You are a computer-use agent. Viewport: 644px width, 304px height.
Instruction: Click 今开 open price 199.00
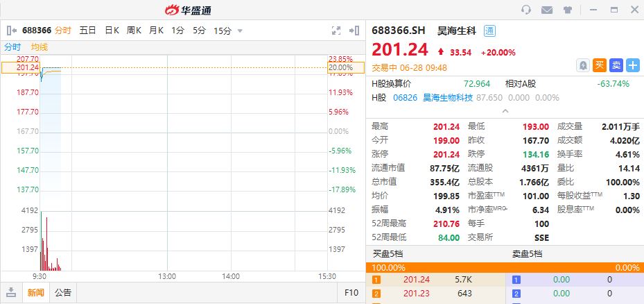(446, 140)
